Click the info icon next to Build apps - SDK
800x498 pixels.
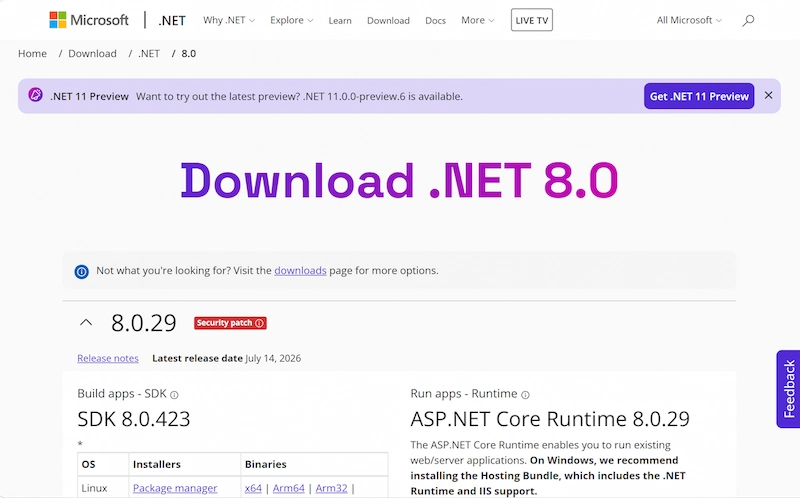174,395
